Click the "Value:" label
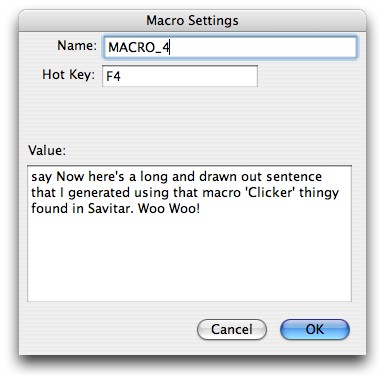384x375 pixels. [x=47, y=150]
